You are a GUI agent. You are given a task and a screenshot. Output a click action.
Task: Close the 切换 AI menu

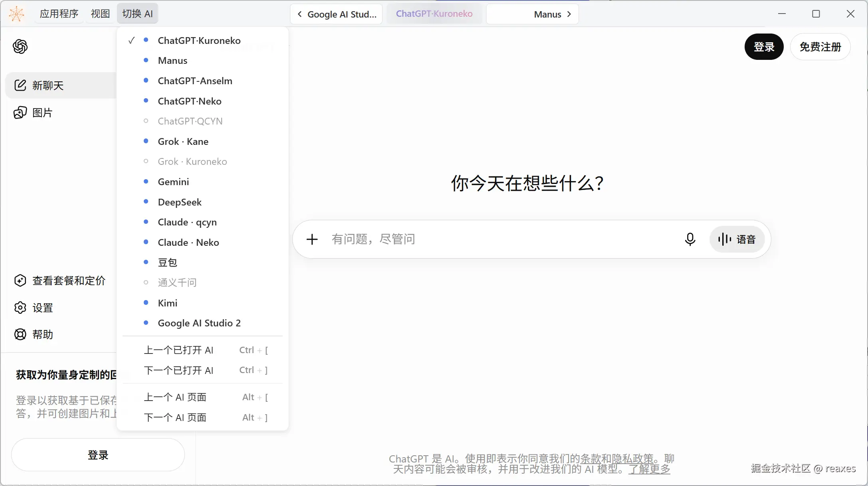coord(138,14)
